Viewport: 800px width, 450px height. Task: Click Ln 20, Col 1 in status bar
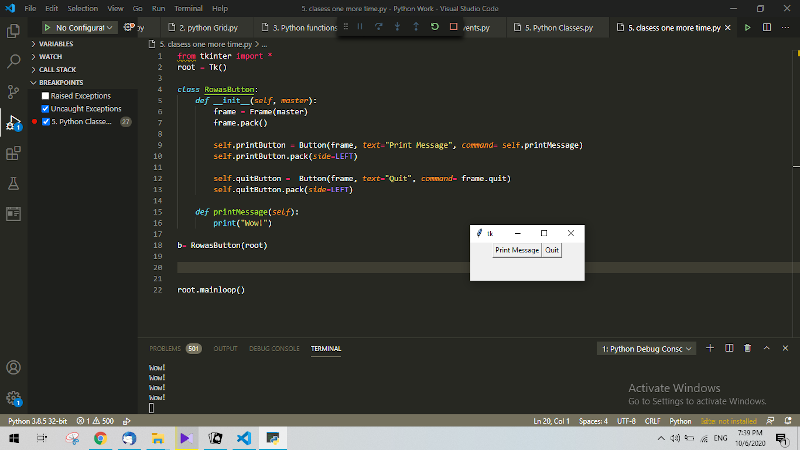(552, 421)
